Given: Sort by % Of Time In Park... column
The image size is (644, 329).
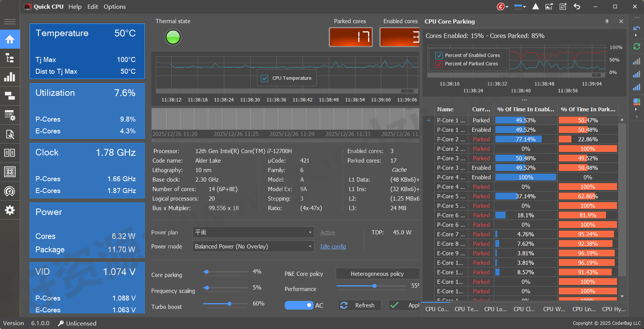Looking at the screenshot, I should point(588,109).
